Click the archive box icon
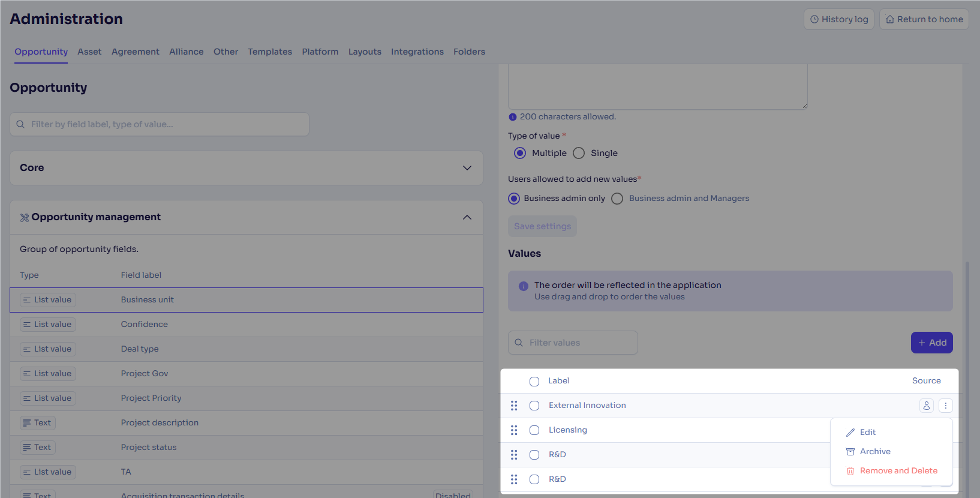The height and width of the screenshot is (498, 980). pos(850,452)
